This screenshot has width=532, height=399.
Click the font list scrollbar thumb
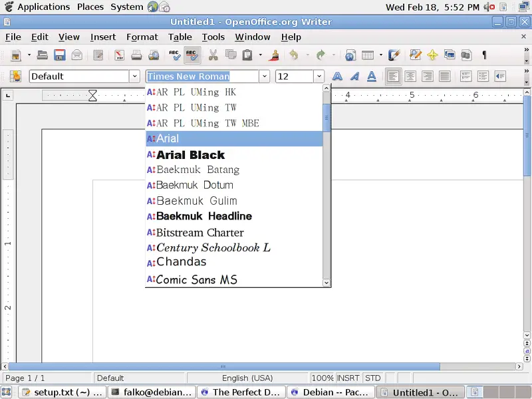pos(327,118)
